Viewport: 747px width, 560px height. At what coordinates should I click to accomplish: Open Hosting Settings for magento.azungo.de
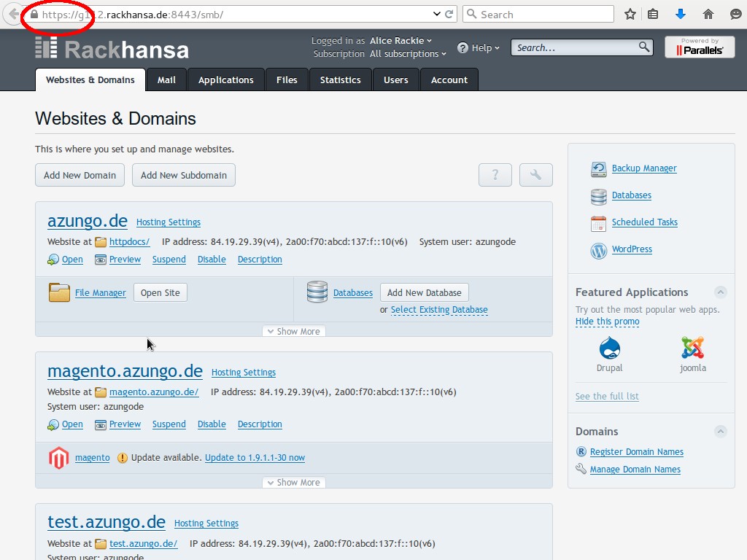(244, 373)
